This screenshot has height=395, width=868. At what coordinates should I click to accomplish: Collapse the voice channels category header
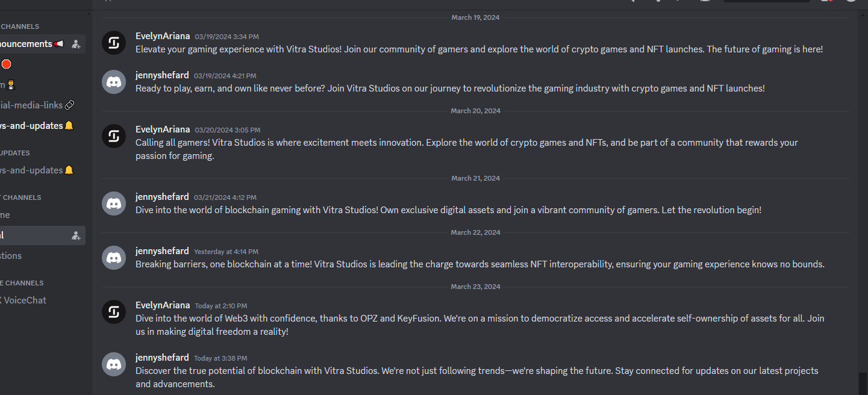pyautogui.click(x=22, y=283)
